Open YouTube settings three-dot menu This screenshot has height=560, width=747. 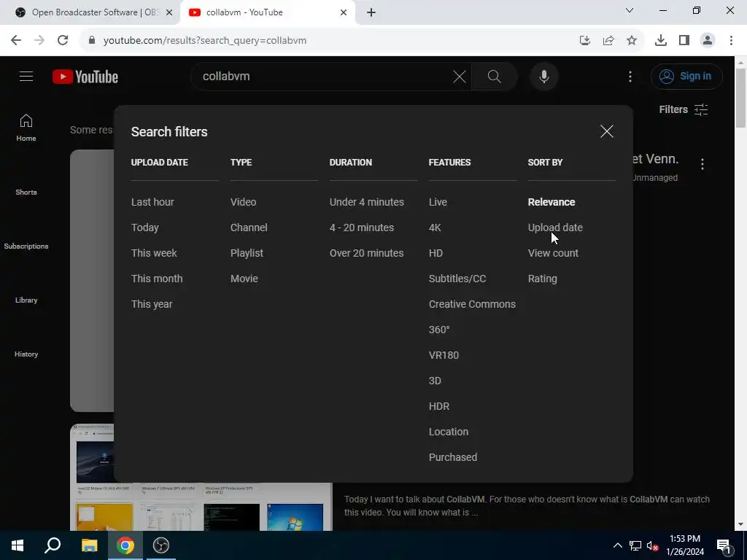(630, 76)
